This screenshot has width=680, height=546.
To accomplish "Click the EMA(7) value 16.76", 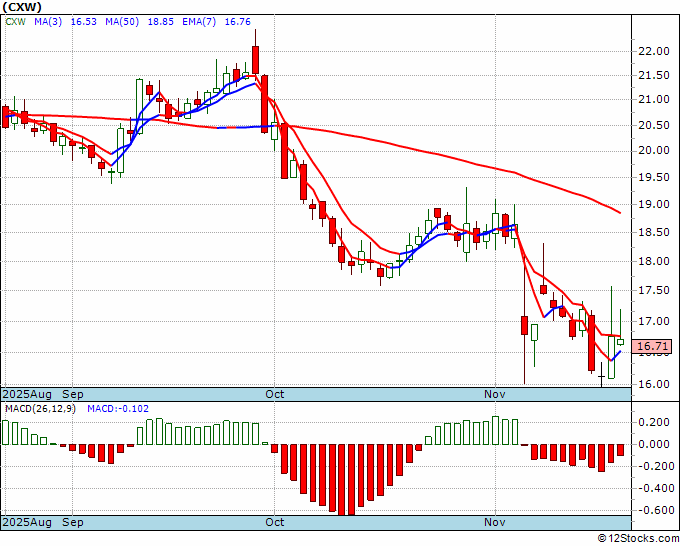I will (x=238, y=22).
